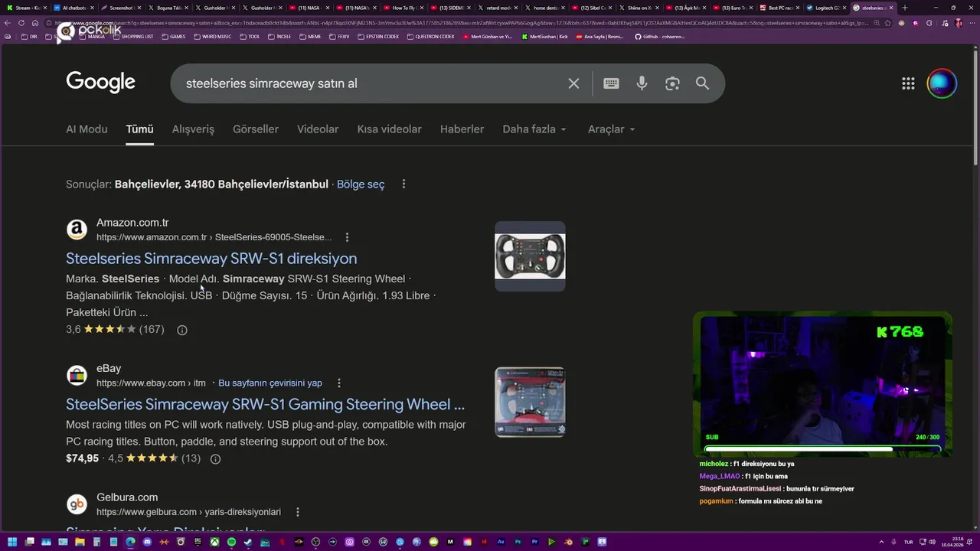This screenshot has width=980, height=551.
Task: Show rating info for eBay result
Action: click(x=215, y=459)
